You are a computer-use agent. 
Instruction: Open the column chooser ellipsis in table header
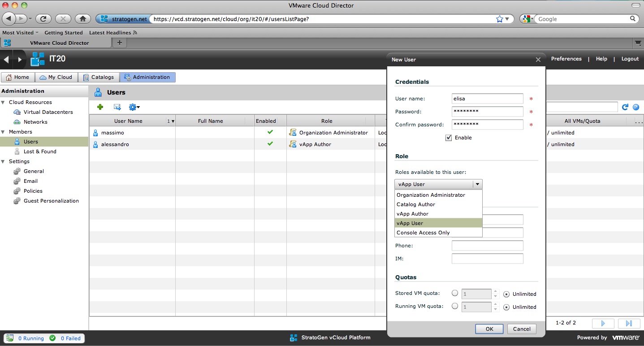(639, 121)
